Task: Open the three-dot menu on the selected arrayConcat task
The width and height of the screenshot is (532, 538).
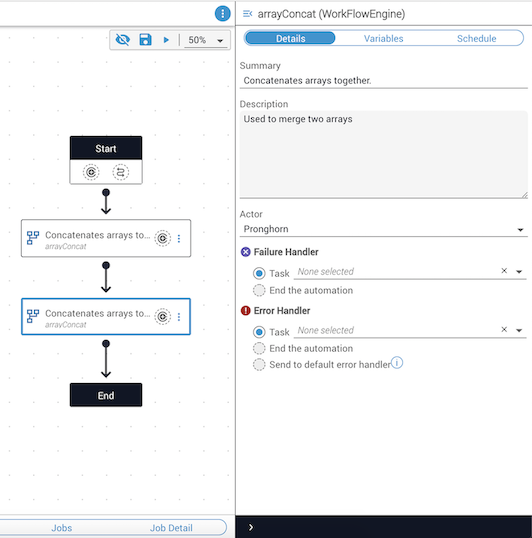Action: tap(179, 317)
